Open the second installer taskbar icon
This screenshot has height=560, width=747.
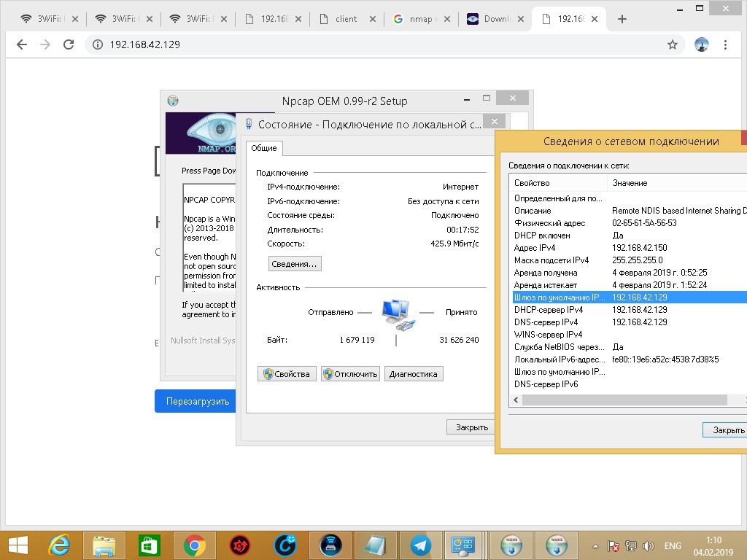click(x=557, y=545)
